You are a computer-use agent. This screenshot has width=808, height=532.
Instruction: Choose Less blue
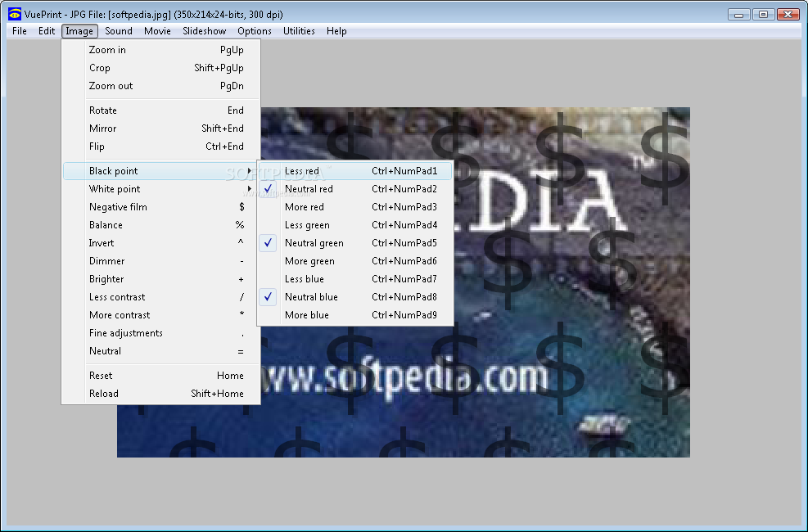[x=355, y=279]
